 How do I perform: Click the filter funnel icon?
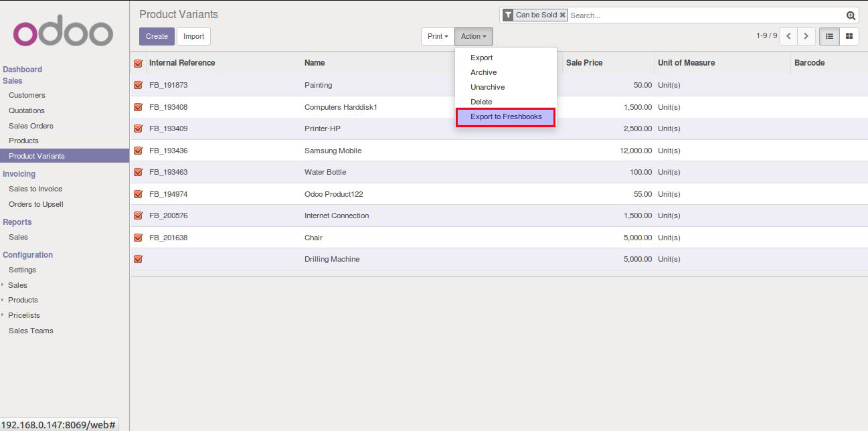tap(508, 15)
